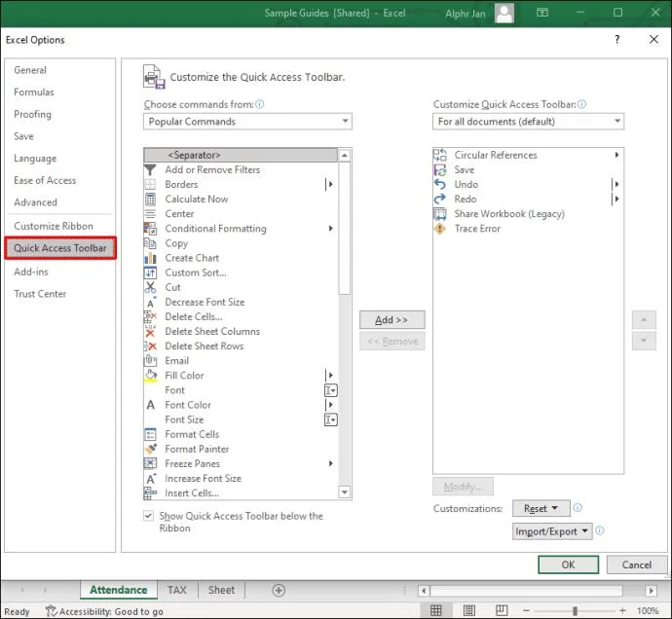Open the Import/Export dropdown
This screenshot has height=619, width=672.
click(x=552, y=531)
